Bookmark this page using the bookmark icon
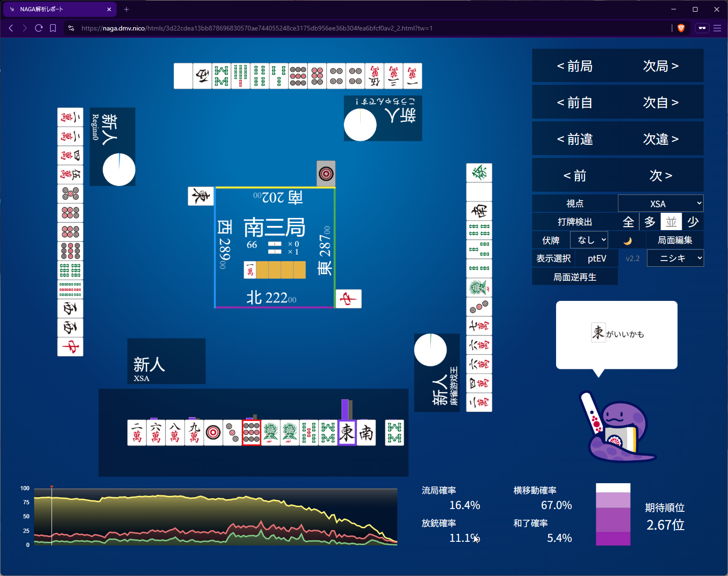The height and width of the screenshot is (576, 728). point(53,28)
